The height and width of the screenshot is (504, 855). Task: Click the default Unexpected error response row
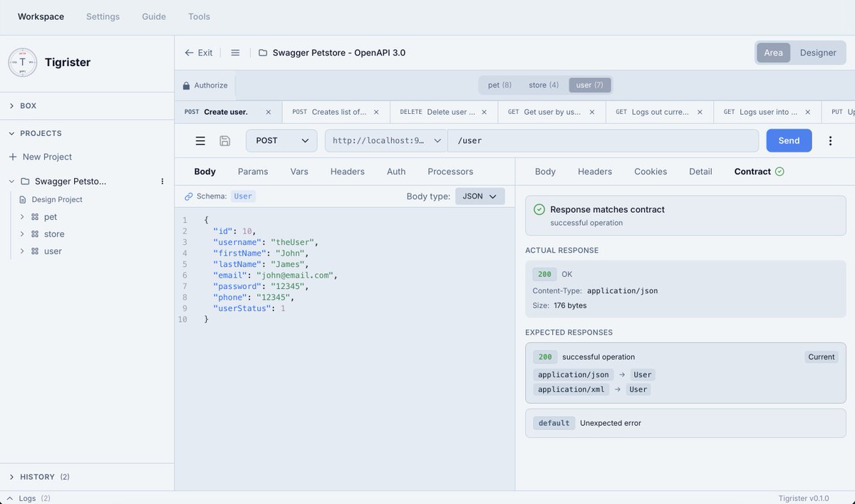click(x=685, y=423)
